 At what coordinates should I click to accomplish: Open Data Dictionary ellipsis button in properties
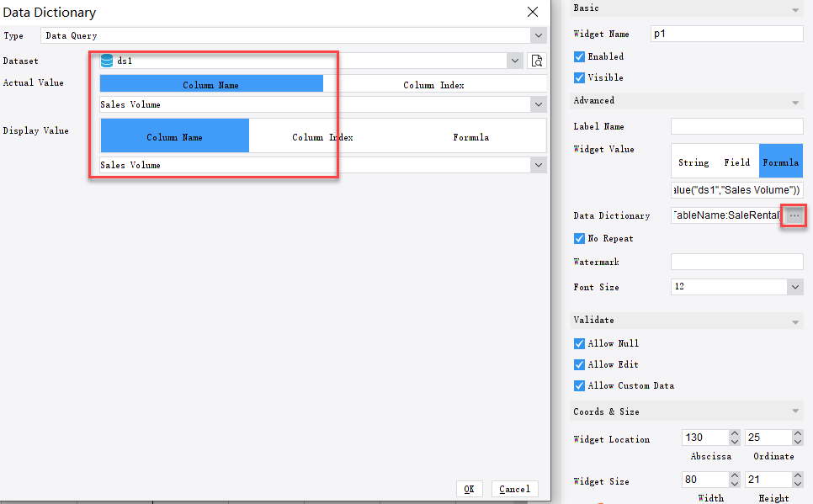pos(794,215)
